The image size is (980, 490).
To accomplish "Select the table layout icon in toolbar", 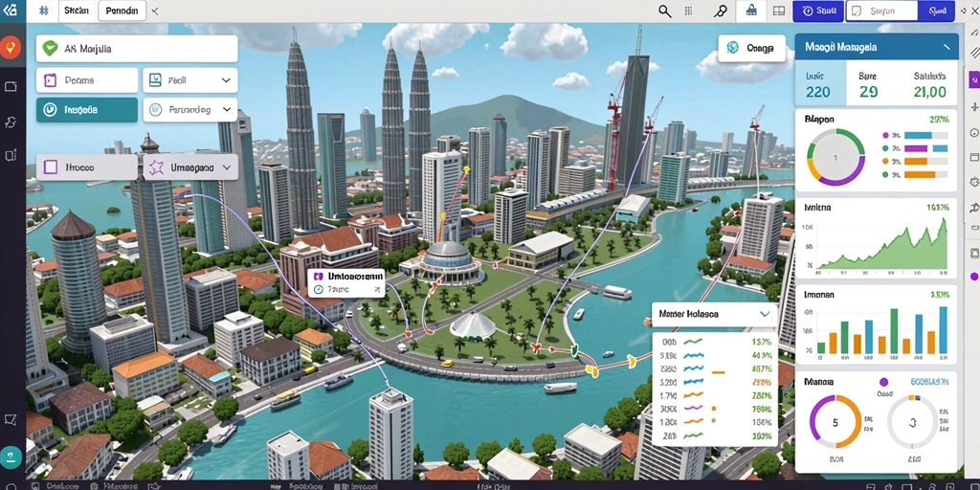I will [x=779, y=11].
